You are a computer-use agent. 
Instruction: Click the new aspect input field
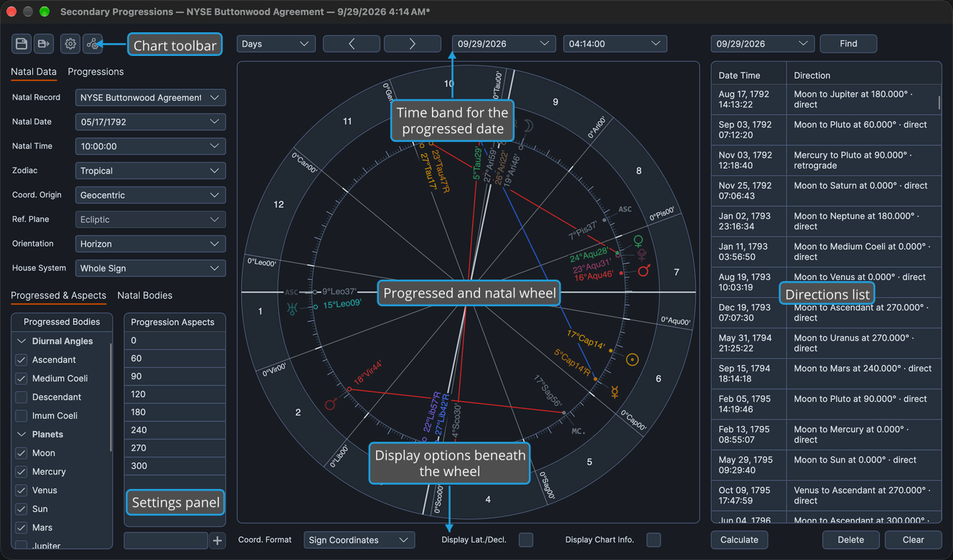[166, 541]
